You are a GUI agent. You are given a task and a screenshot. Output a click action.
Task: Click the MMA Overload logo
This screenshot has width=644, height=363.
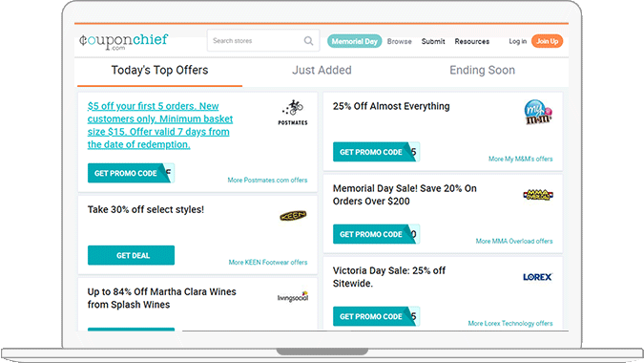(538, 195)
